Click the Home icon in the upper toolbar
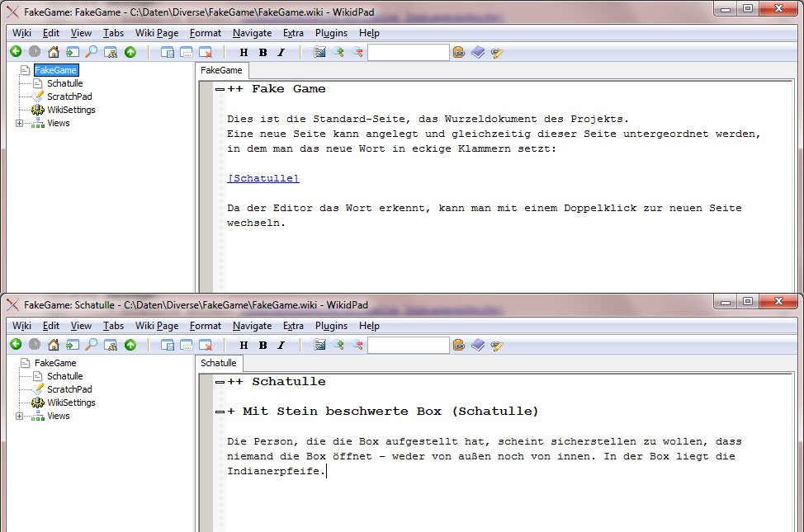 click(x=54, y=52)
